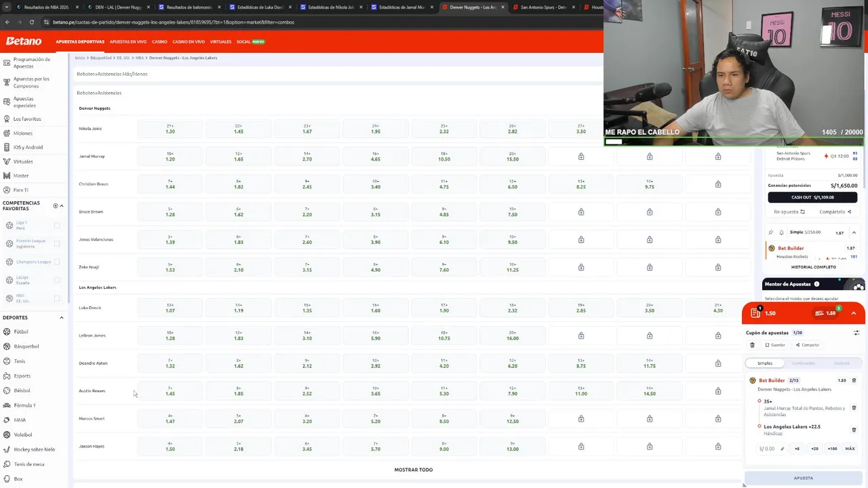The height and width of the screenshot is (488, 868).
Task: Collapse the Simple bet history entry
Action: pos(854,232)
